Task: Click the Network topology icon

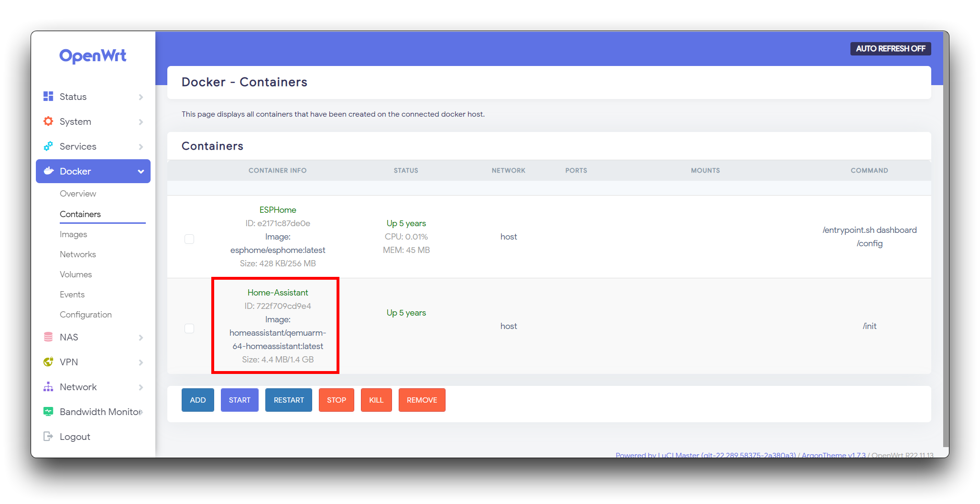Action: pyautogui.click(x=48, y=387)
